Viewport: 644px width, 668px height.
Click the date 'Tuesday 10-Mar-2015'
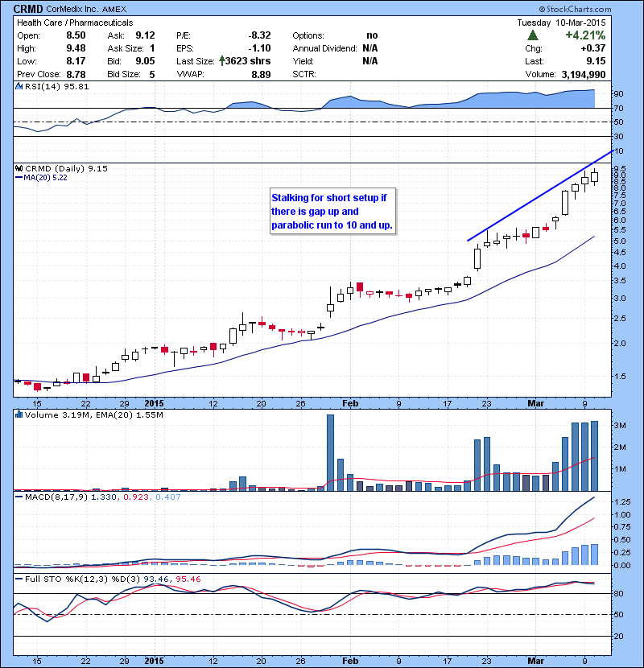[561, 23]
